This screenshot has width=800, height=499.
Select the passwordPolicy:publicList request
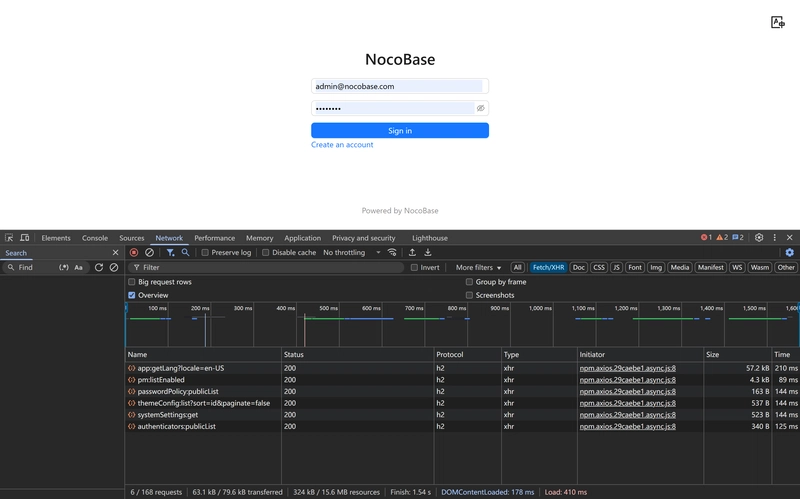tap(178, 391)
